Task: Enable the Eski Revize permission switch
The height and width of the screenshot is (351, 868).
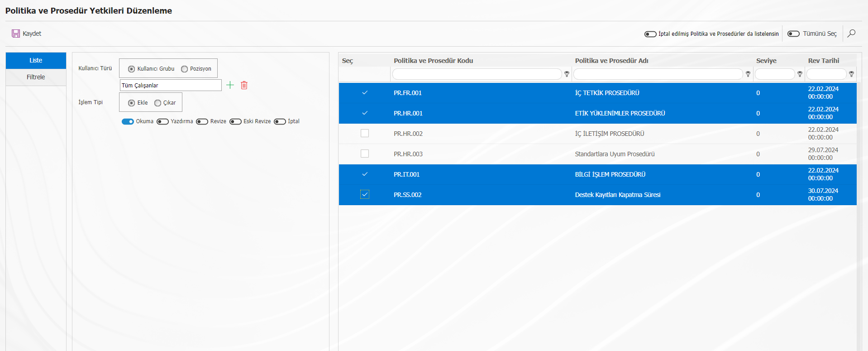Action: [x=235, y=121]
